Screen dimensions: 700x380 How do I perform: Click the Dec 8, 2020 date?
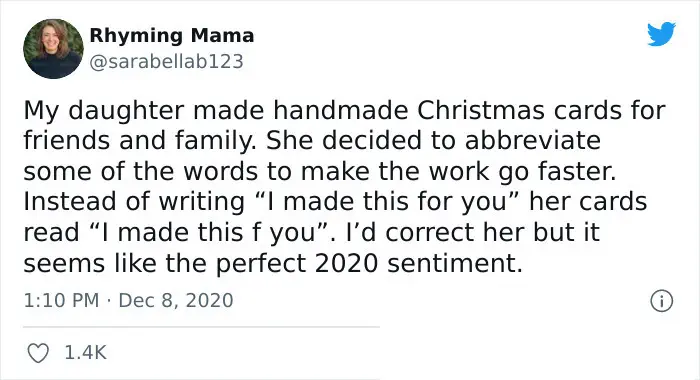(x=176, y=300)
